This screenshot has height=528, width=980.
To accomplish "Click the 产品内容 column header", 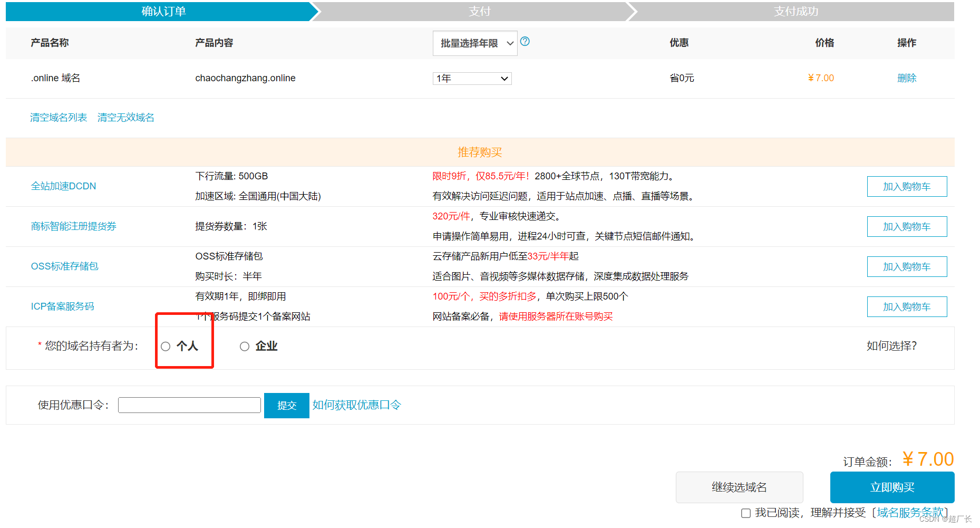I will (x=214, y=43).
